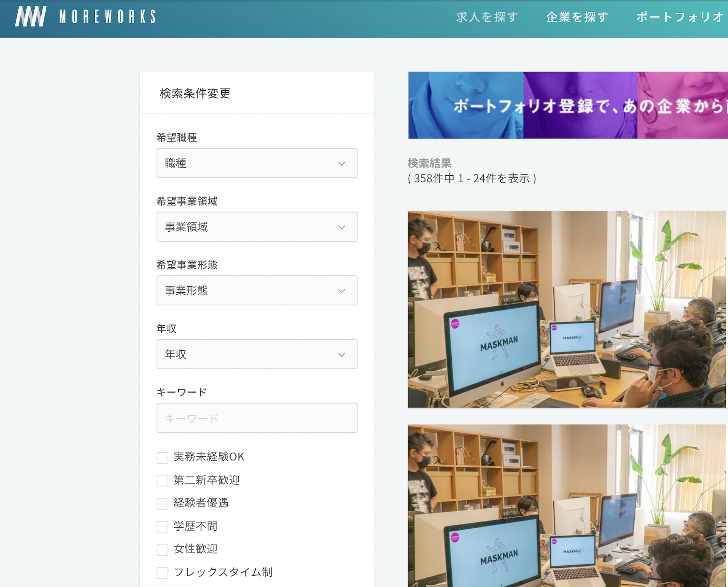The image size is (728, 587).
Task: Click the MOREWORKS logo icon
Action: click(x=30, y=17)
